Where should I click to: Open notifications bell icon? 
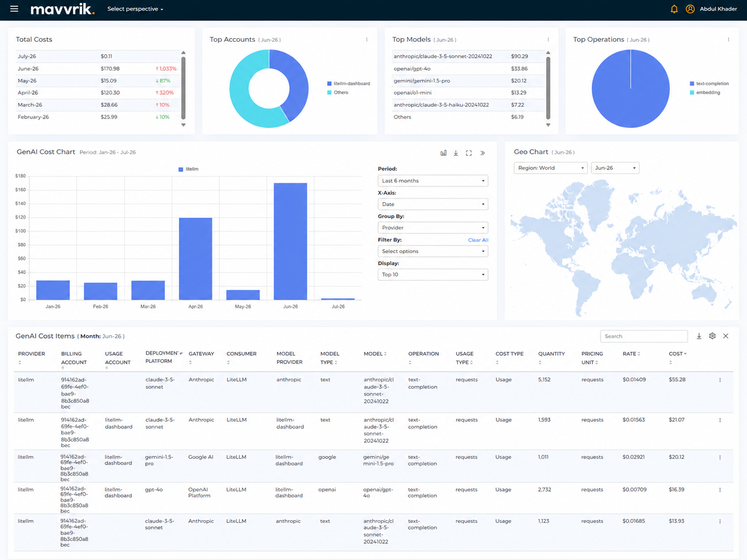coord(674,9)
